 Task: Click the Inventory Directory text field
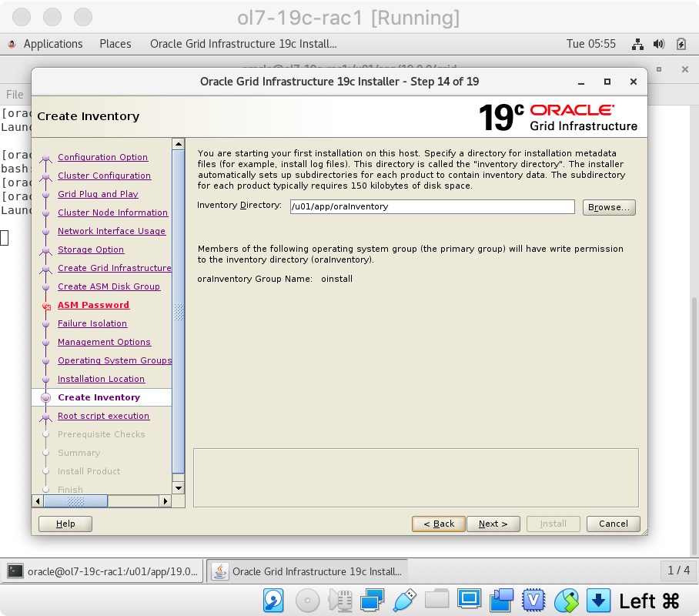coord(432,207)
